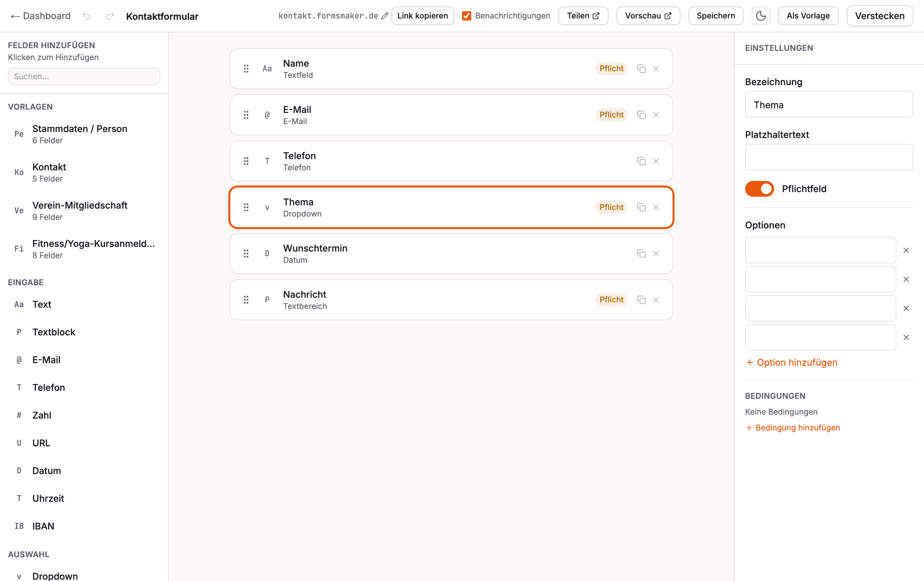Turn off the Pflichtfeld switch
924x581 pixels.
click(x=759, y=189)
